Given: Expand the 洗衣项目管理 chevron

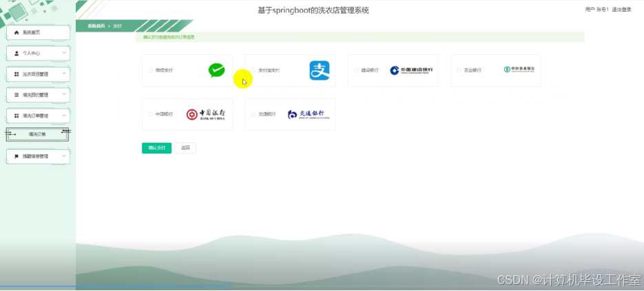Looking at the screenshot, I should pos(64,74).
